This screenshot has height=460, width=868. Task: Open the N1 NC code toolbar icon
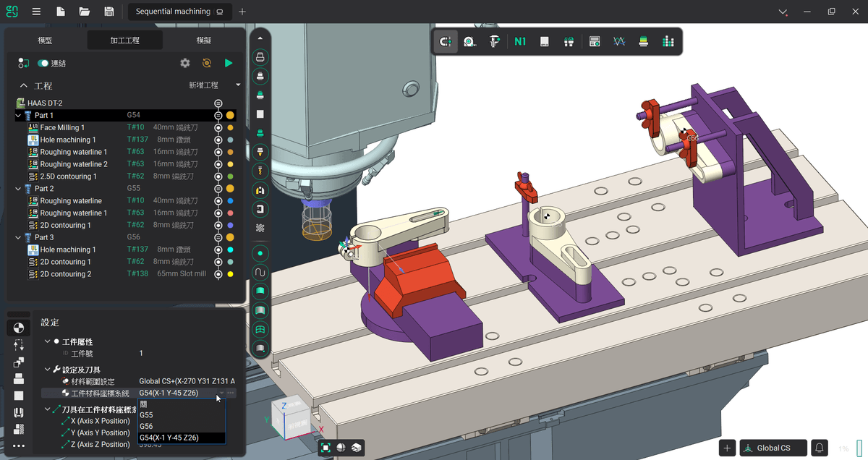click(519, 42)
